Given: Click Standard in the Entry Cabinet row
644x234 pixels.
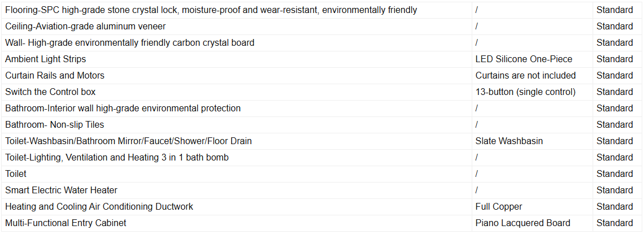Looking at the screenshot, I should pos(615,223).
